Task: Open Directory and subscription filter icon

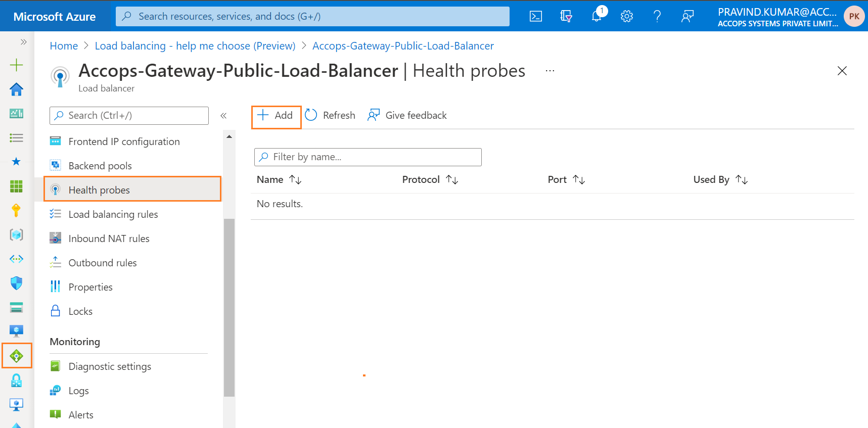Action: (566, 16)
